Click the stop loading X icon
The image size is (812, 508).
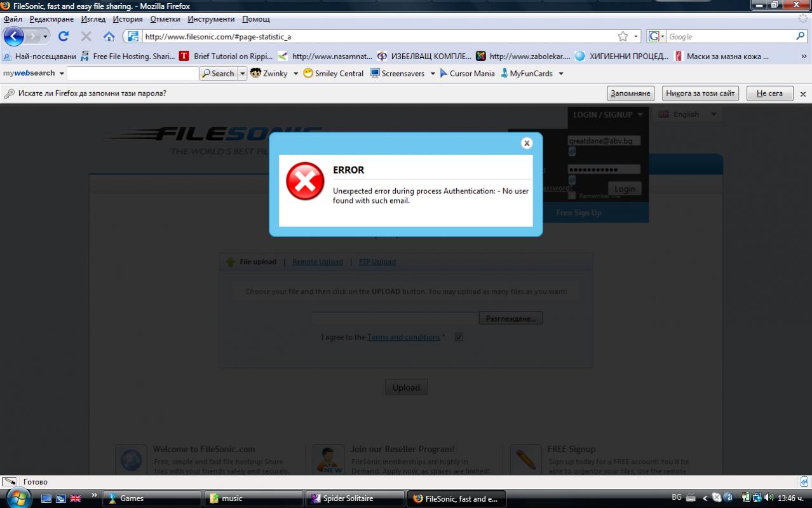click(x=86, y=36)
